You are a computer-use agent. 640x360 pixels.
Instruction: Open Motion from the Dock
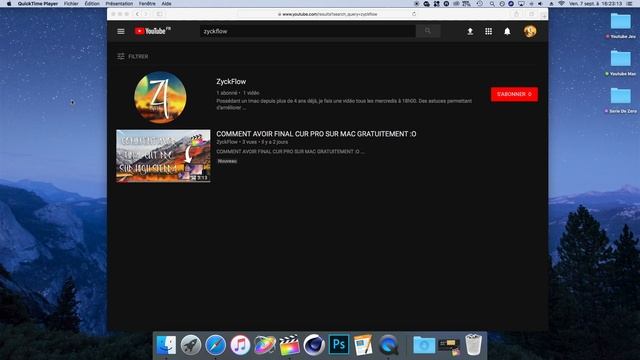264,345
